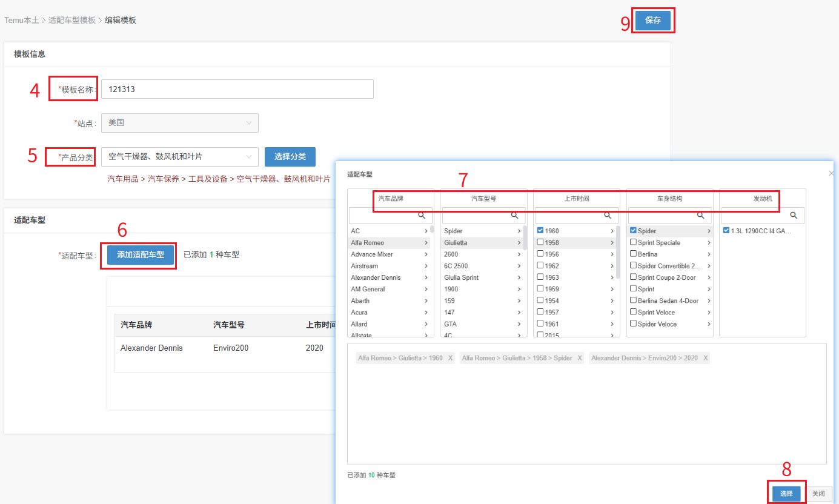Click search icon in 上市时间 column

click(608, 215)
